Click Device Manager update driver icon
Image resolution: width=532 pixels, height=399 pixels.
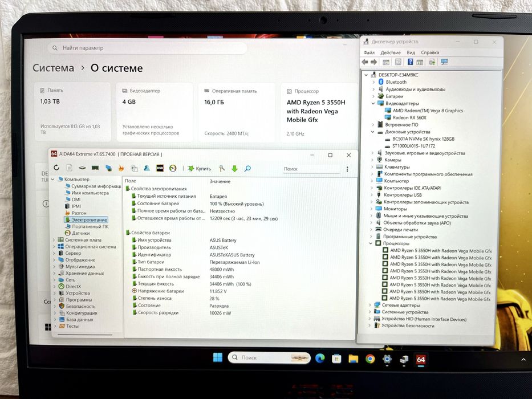[432, 62]
